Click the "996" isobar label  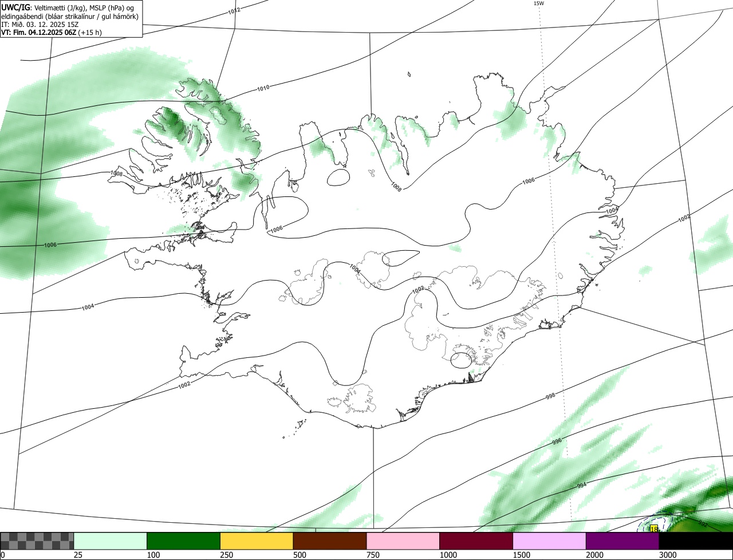(557, 441)
